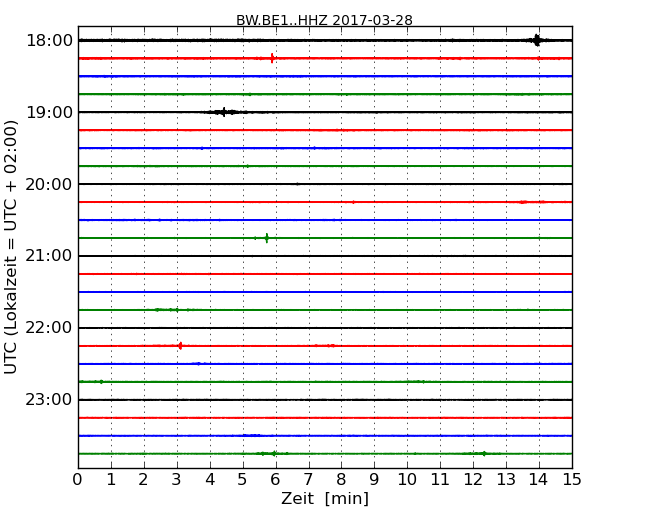Click x-axis tick label 12

coord(473,479)
